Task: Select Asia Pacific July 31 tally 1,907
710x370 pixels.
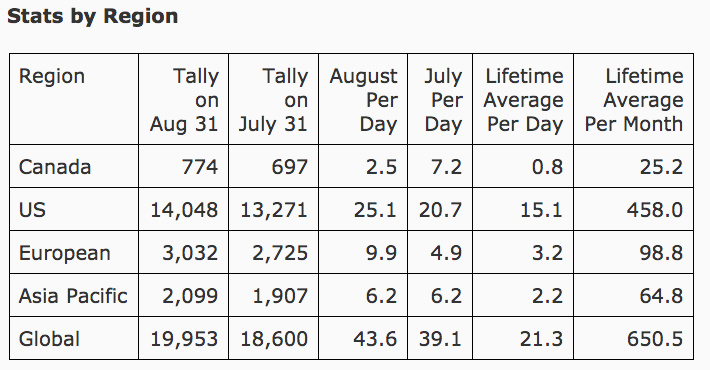Action: [280, 296]
